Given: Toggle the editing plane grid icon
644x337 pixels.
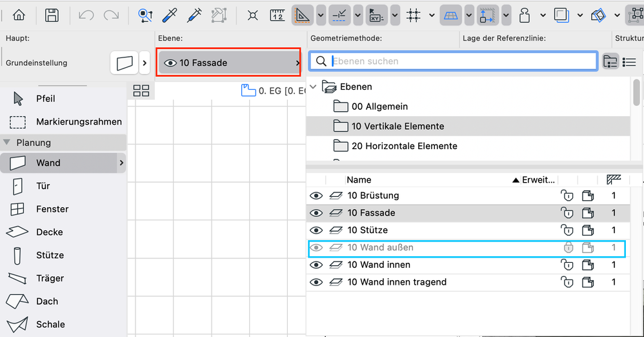Looking at the screenshot, I should (450, 15).
